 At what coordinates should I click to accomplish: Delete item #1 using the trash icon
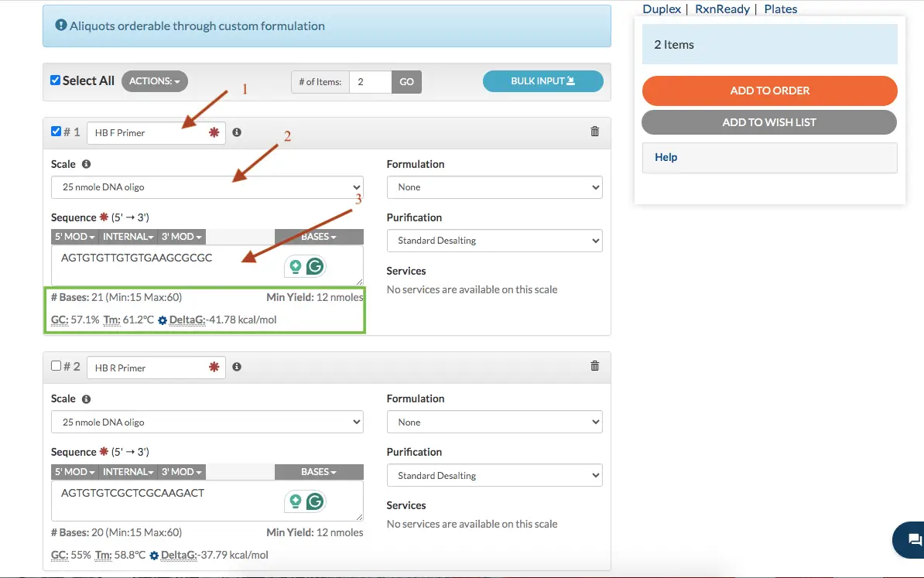pyautogui.click(x=594, y=132)
